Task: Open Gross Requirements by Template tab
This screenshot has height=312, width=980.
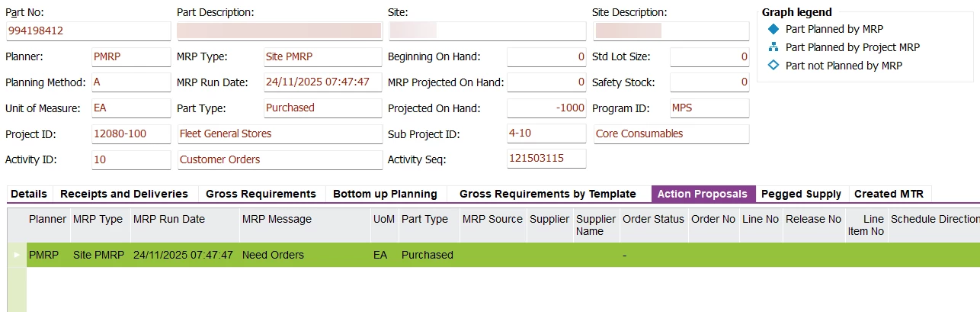Action: pos(547,194)
